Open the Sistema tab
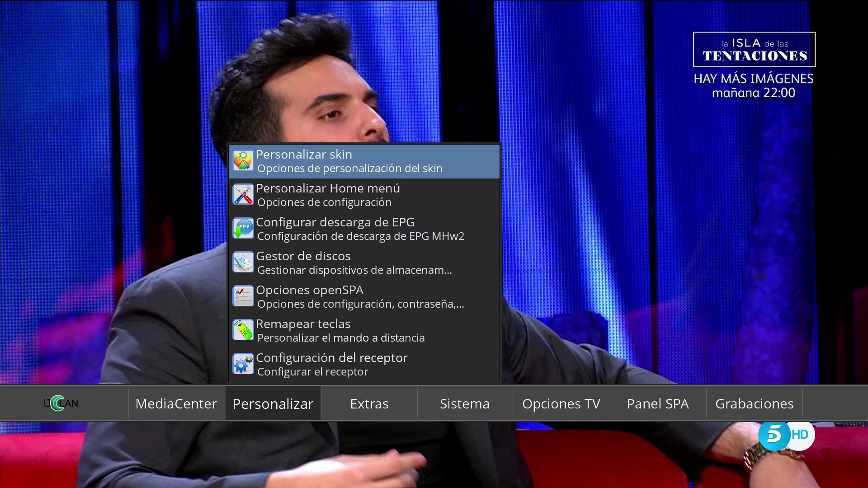 pos(465,404)
